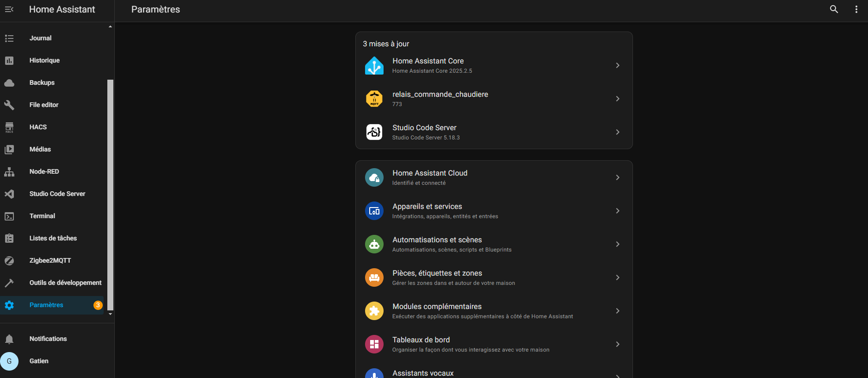The image size is (868, 378).
Task: Click the '3 mises à jour' heading
Action: 386,44
